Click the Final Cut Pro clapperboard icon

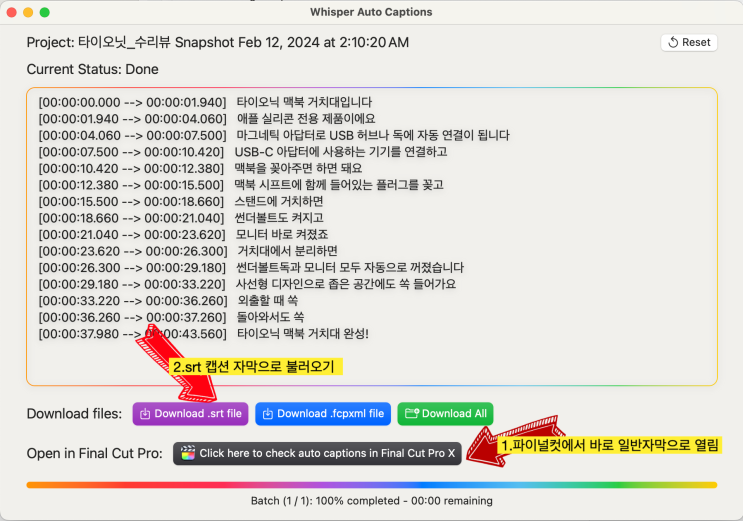188,453
